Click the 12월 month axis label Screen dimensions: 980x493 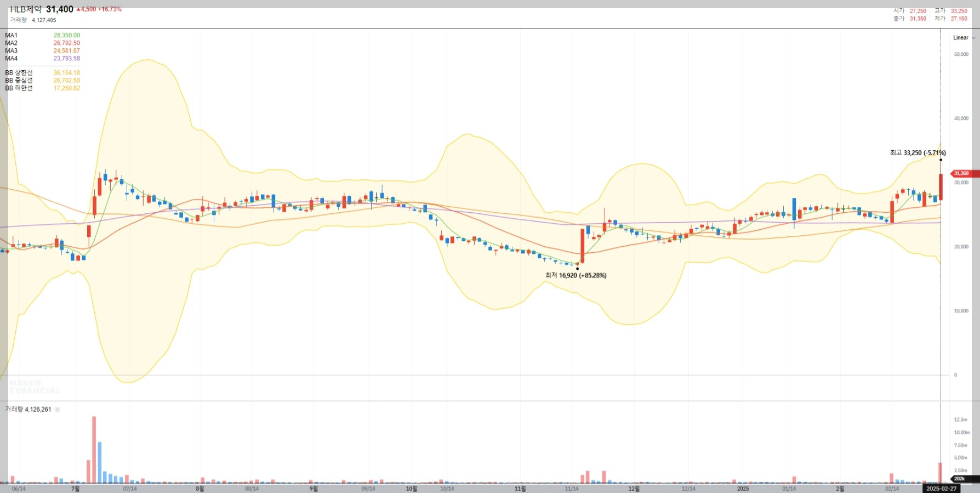(x=634, y=489)
